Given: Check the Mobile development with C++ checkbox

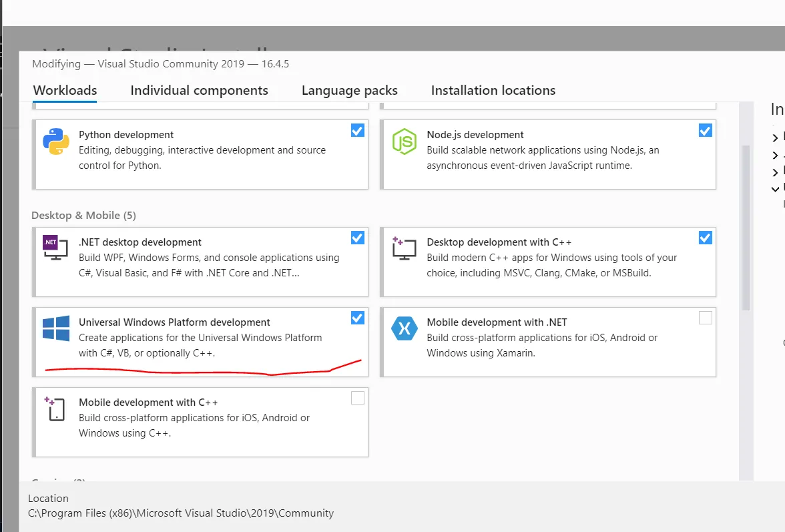Looking at the screenshot, I should [358, 398].
